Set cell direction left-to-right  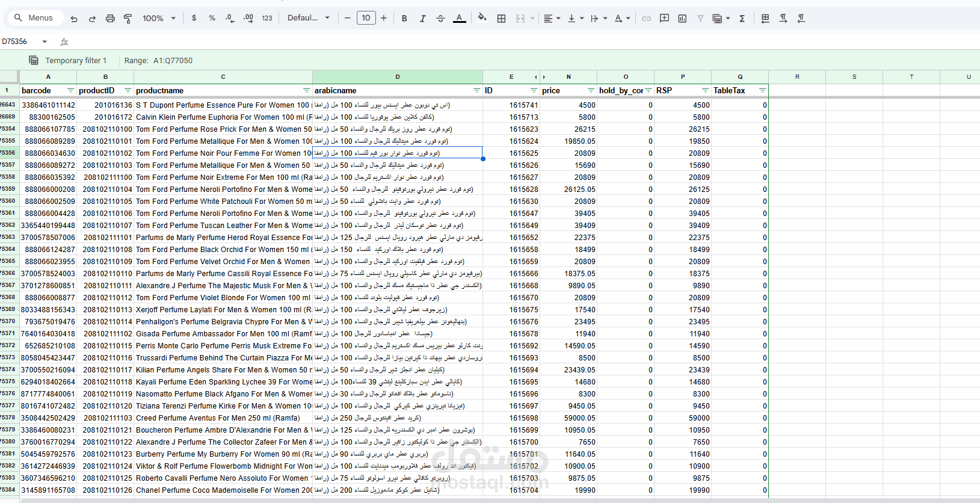pos(783,18)
